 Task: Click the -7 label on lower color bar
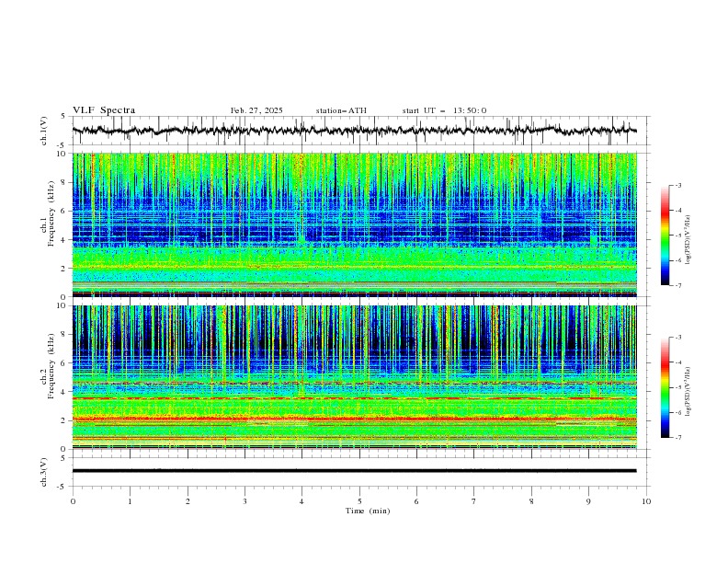[678, 438]
